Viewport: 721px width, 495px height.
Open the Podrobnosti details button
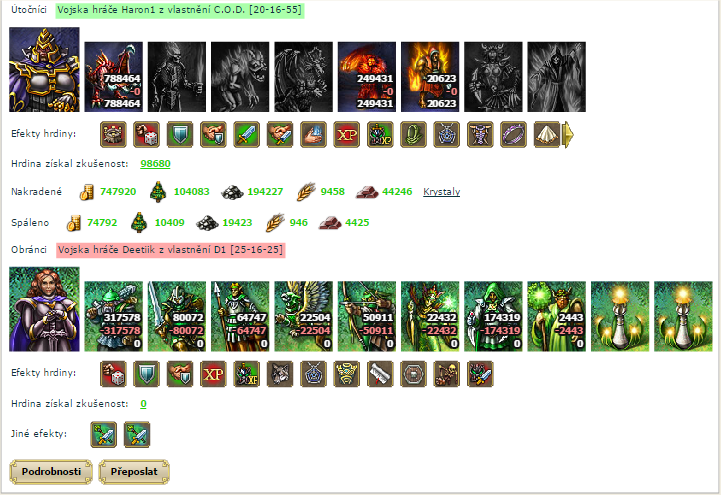pyautogui.click(x=51, y=472)
